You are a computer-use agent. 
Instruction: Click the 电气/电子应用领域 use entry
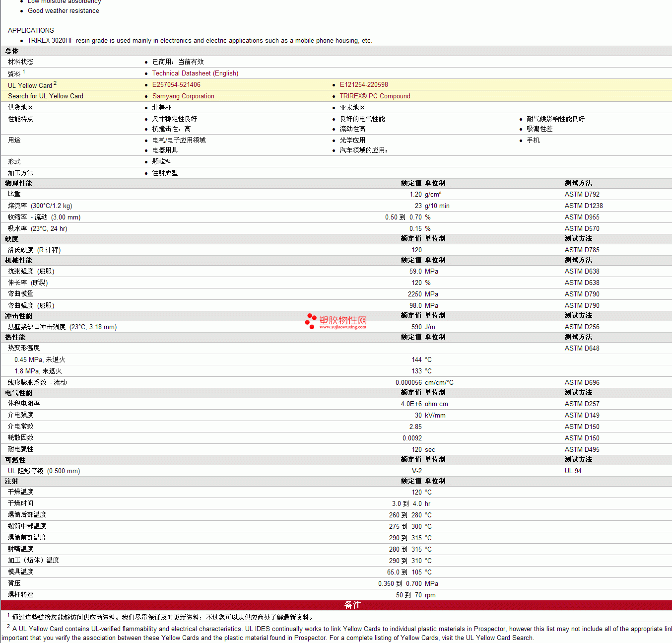pyautogui.click(x=179, y=141)
